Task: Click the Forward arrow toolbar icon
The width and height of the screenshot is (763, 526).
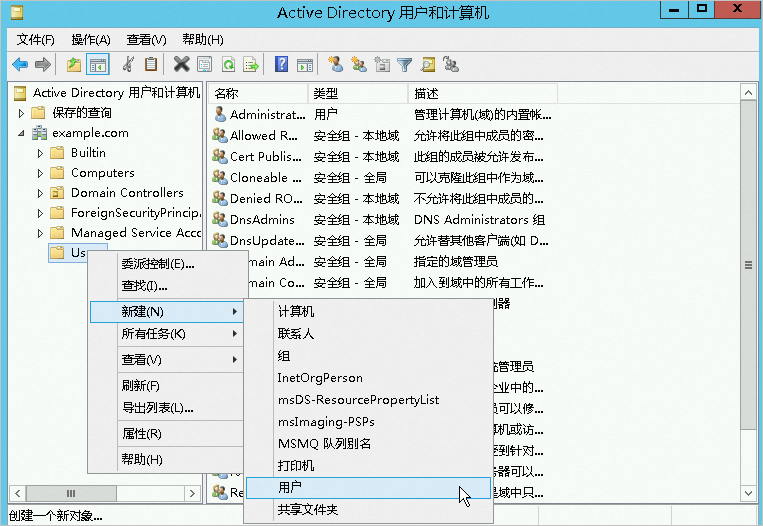Action: pyautogui.click(x=43, y=64)
